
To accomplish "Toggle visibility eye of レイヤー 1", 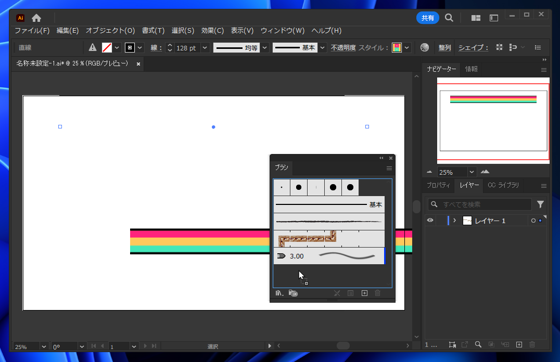I will pos(430,221).
